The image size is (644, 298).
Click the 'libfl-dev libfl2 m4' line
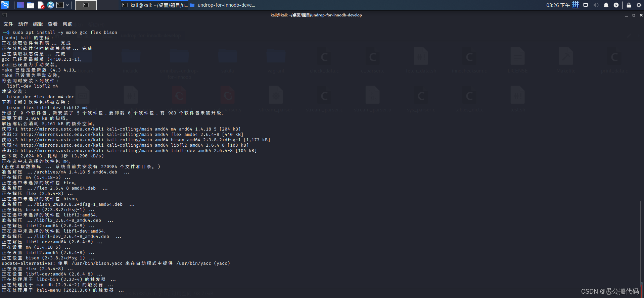[x=33, y=86]
